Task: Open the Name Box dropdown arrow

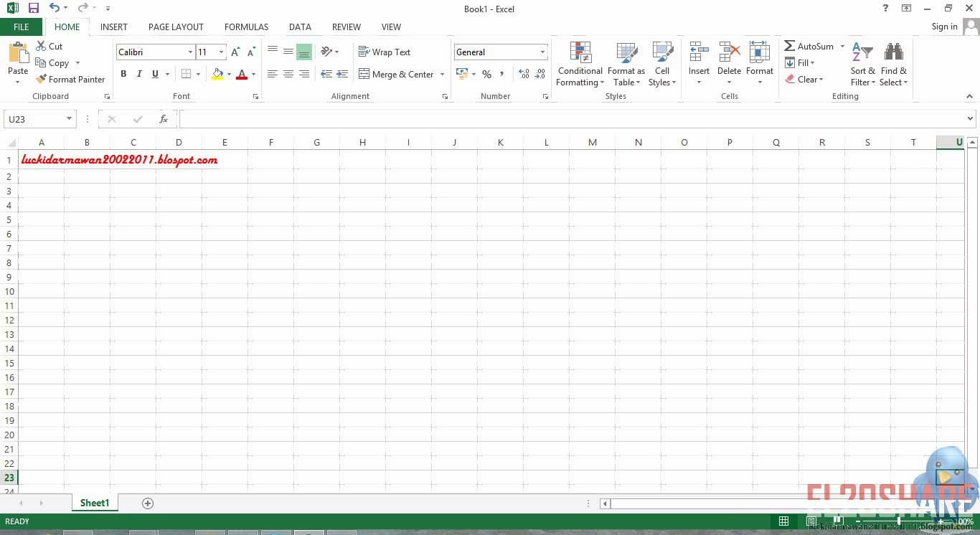Action: pyautogui.click(x=70, y=119)
